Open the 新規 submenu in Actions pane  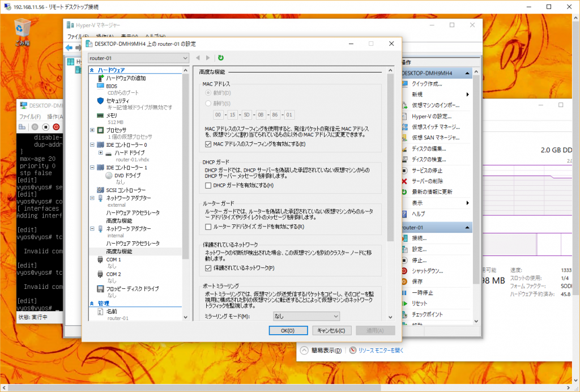coord(436,95)
